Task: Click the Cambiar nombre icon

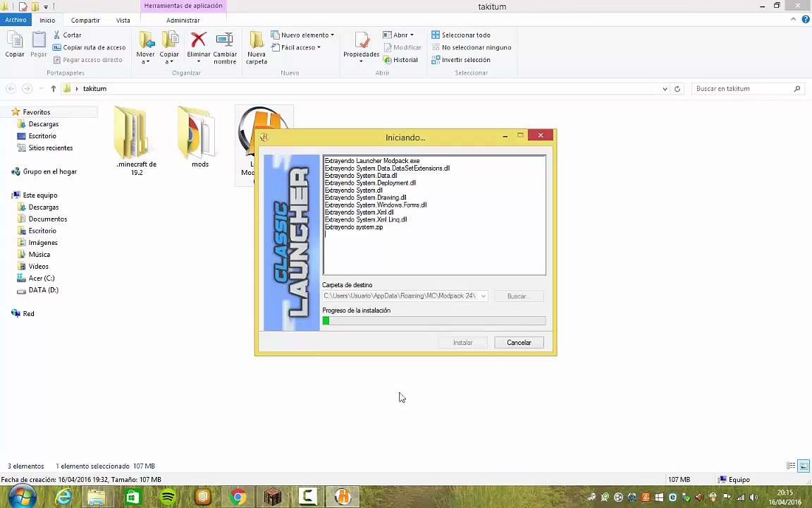Action: click(225, 47)
